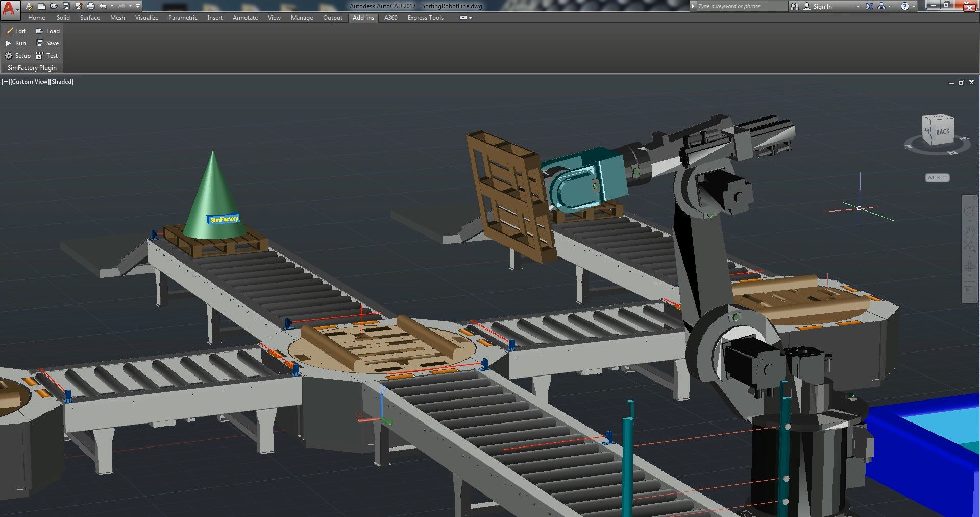Click the Plot printer icon
The width and height of the screenshot is (980, 517).
click(x=90, y=6)
